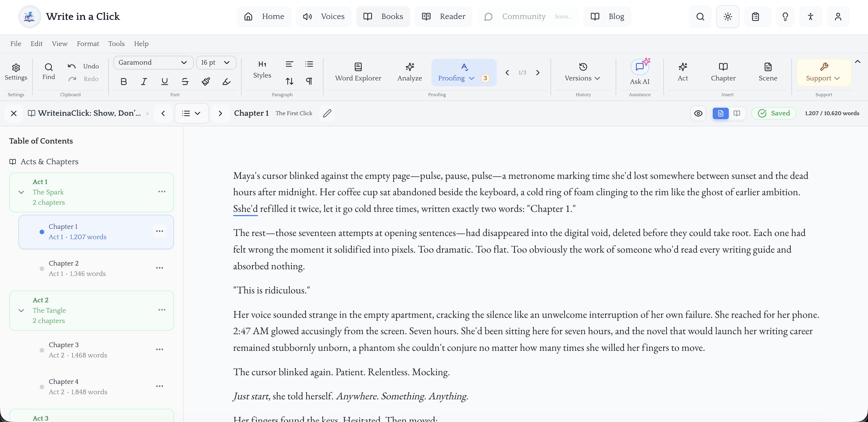
Task: Click the Saved status button
Action: [x=773, y=113]
